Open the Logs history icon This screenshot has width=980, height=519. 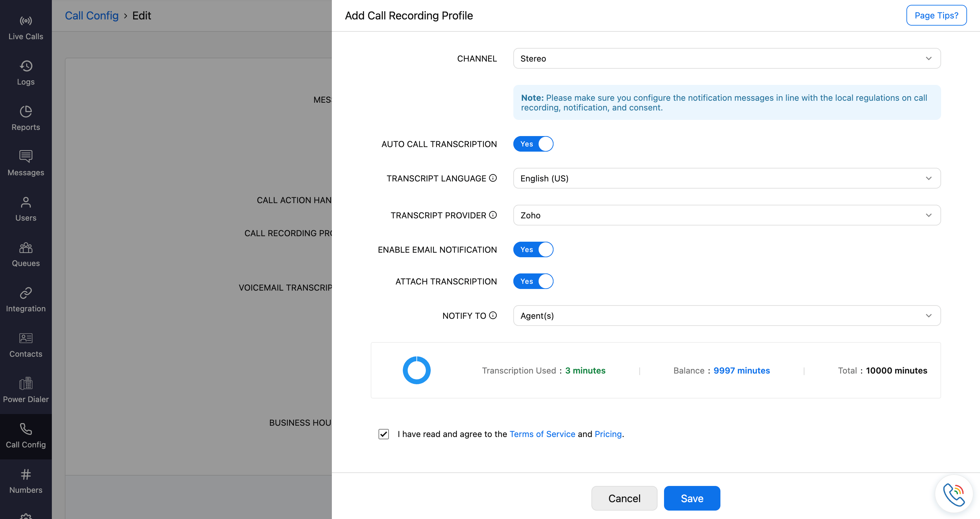[26, 66]
